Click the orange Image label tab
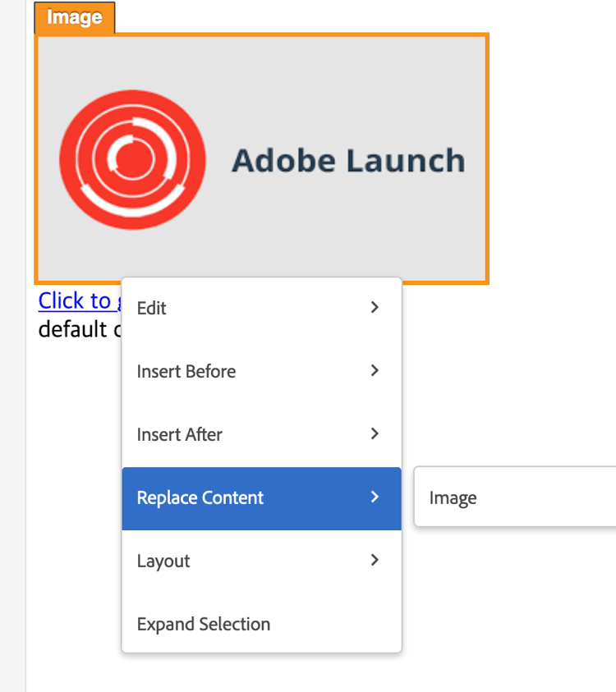Image resolution: width=616 pixels, height=692 pixels. (75, 17)
